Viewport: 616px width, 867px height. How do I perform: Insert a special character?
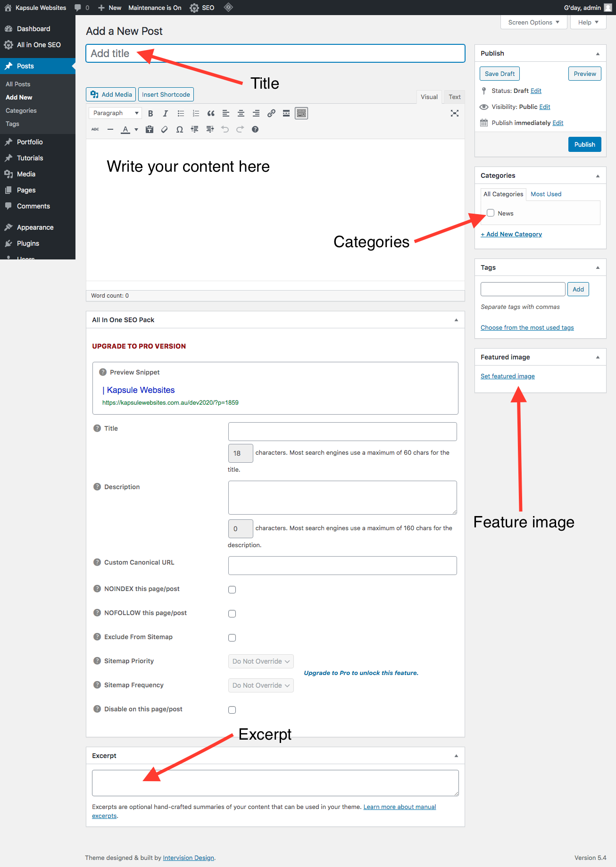pyautogui.click(x=179, y=129)
